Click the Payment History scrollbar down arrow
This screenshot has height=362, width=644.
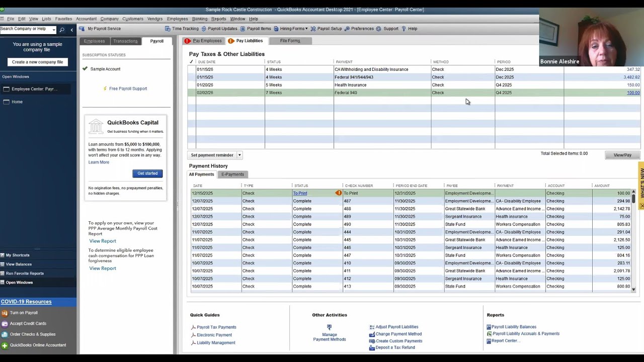click(x=633, y=290)
